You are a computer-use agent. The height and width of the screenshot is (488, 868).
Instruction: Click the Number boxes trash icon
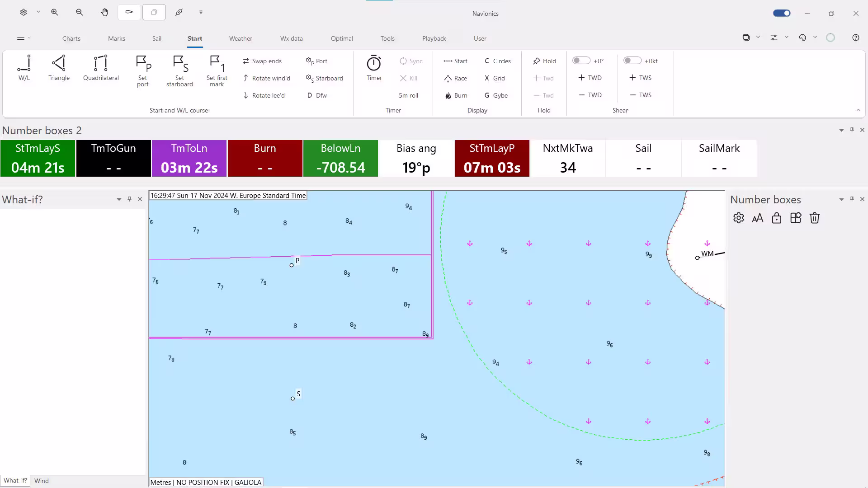tap(814, 218)
